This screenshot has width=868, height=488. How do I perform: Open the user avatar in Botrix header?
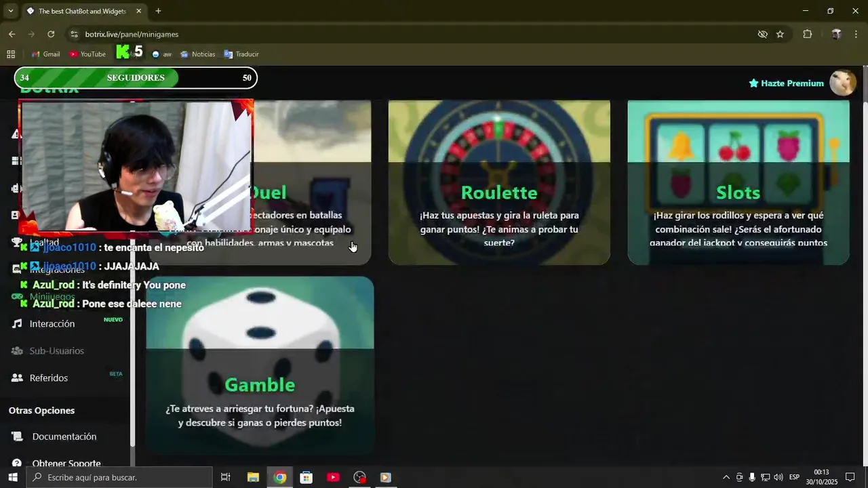coord(843,83)
